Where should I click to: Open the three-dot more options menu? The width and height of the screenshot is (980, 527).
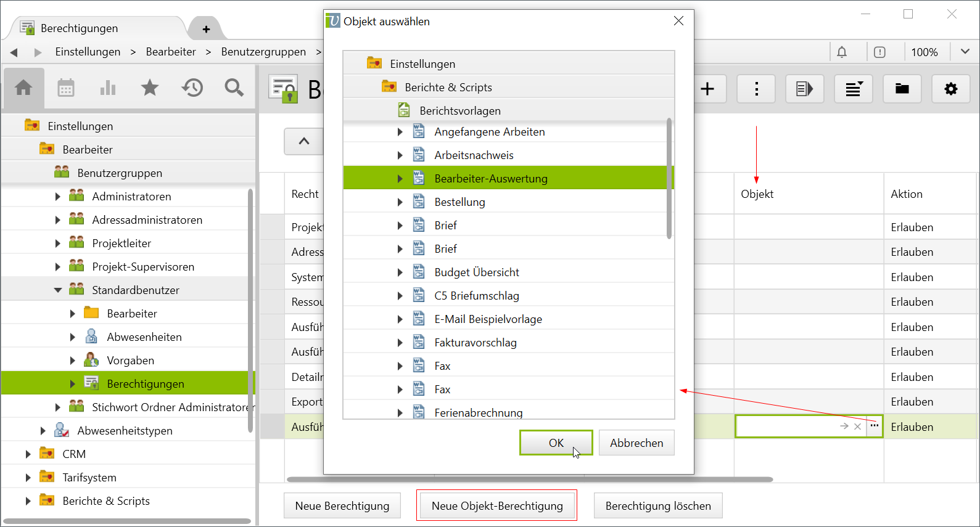click(x=756, y=89)
